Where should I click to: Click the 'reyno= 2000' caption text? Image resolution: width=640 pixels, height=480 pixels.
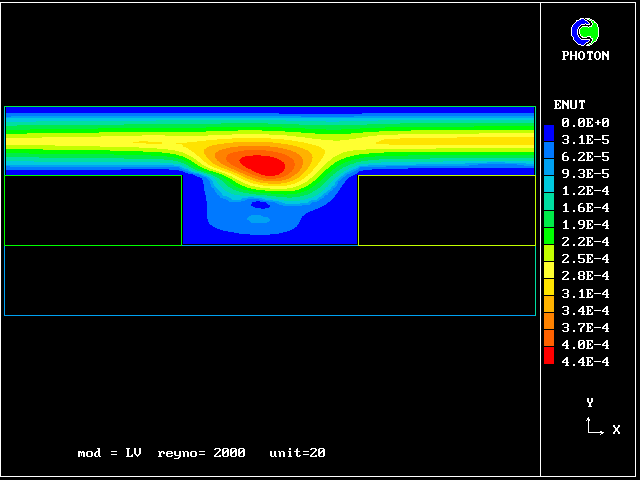201,453
